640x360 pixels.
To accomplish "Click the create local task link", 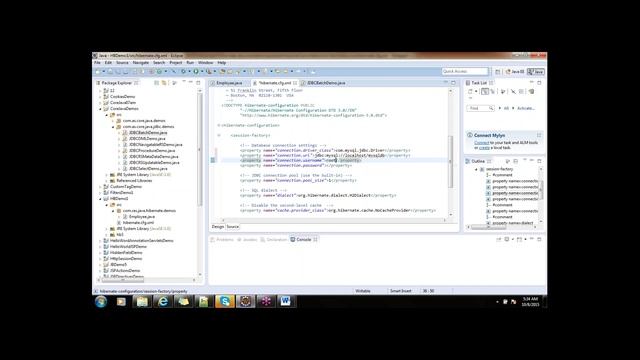I will (484, 148).
